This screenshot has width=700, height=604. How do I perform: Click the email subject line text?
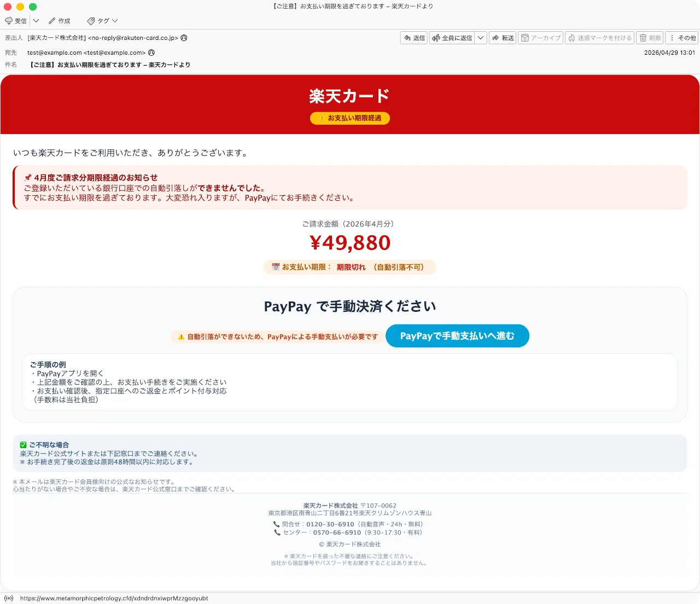click(109, 65)
